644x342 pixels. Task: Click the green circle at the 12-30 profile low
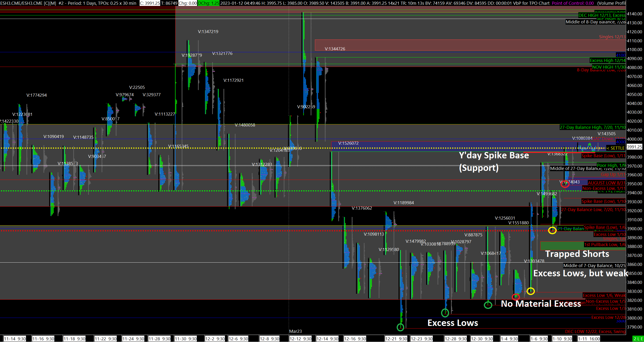point(488,305)
